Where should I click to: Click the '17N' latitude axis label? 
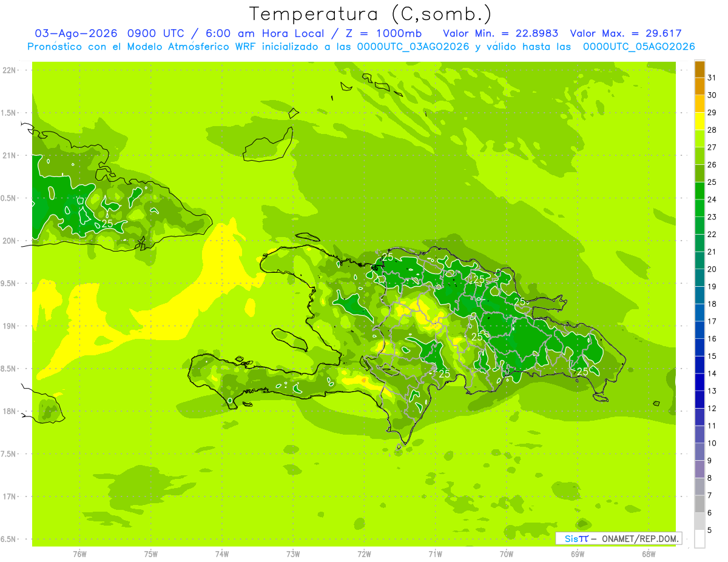[10, 497]
